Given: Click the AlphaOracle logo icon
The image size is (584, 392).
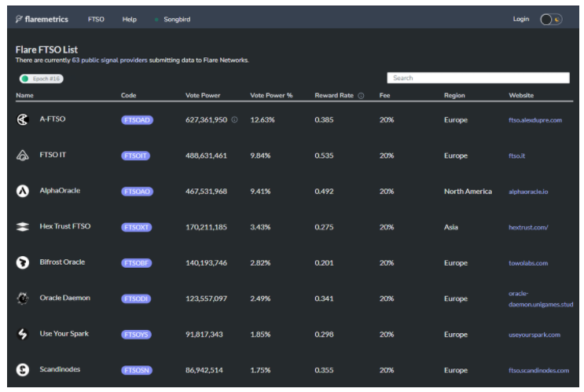Looking at the screenshot, I should pyautogui.click(x=23, y=191).
